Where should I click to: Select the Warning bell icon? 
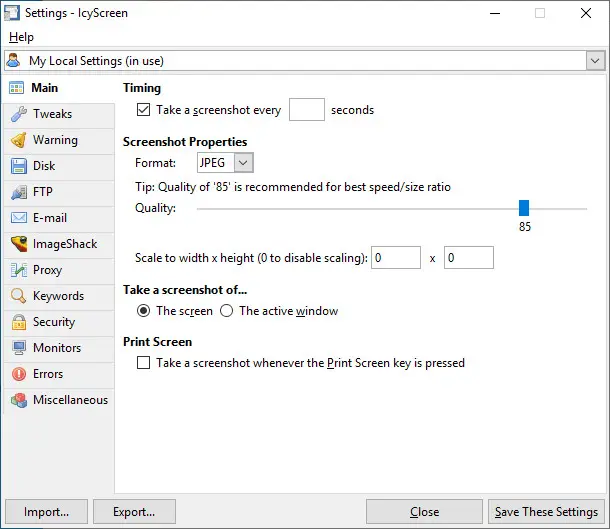pyautogui.click(x=19, y=140)
